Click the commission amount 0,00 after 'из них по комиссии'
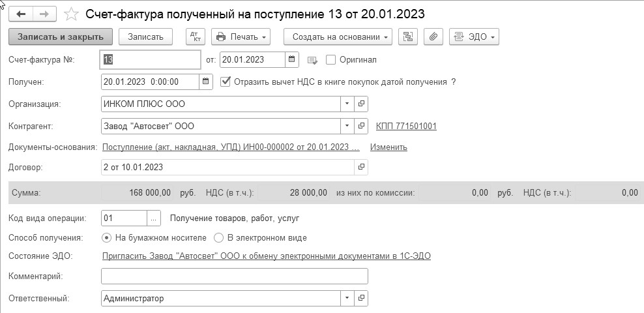Viewport: 644px width, 313px height. click(x=454, y=192)
